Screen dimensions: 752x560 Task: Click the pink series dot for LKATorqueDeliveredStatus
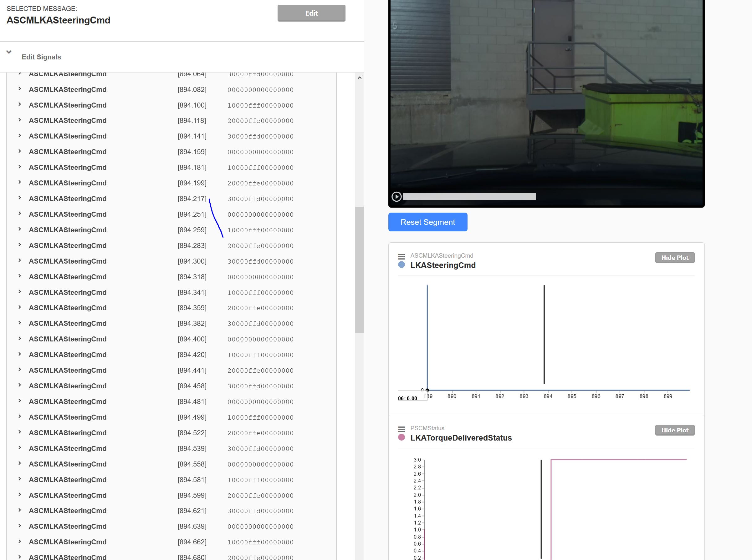pos(402,438)
